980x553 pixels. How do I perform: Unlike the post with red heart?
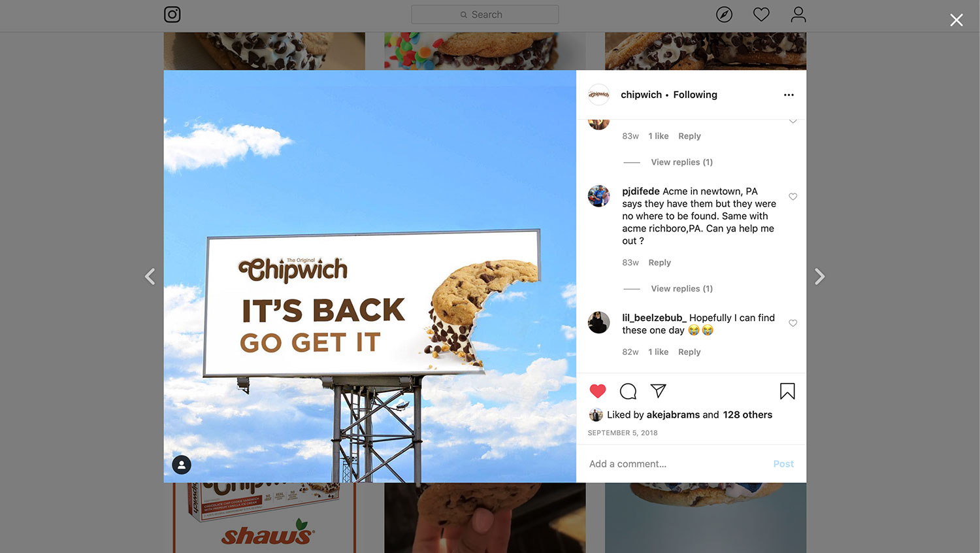point(598,391)
